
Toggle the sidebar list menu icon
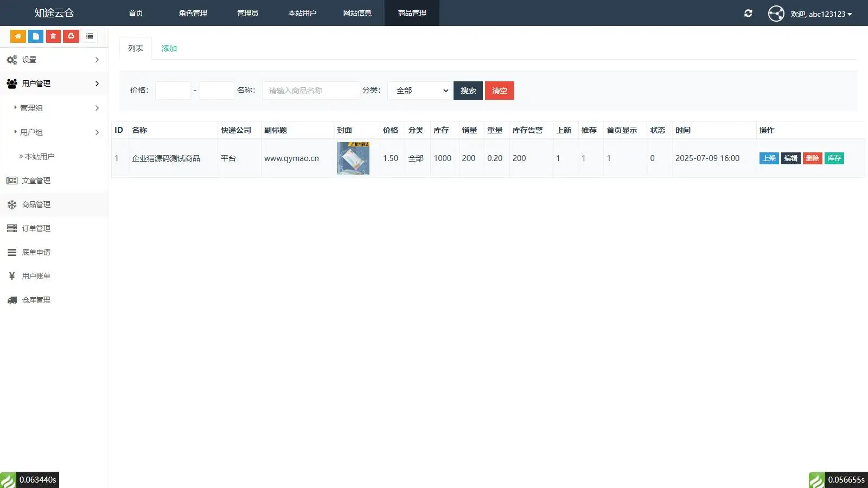tap(90, 36)
